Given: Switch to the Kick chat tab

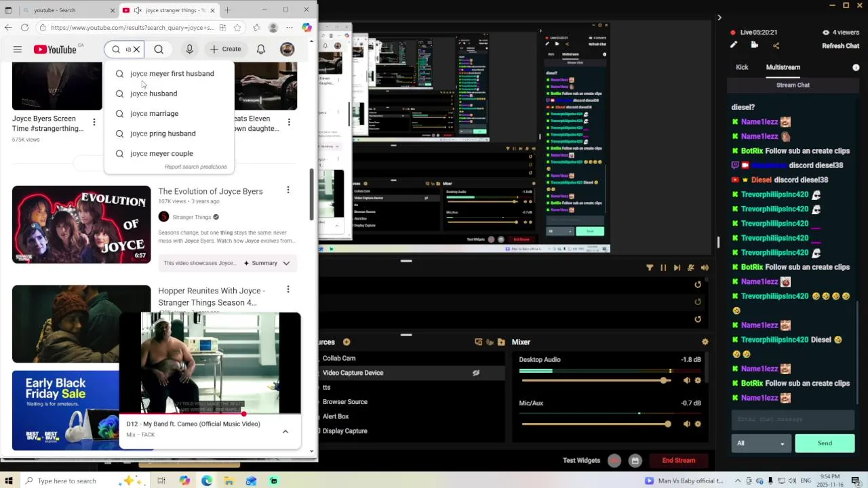Looking at the screenshot, I should pos(742,67).
